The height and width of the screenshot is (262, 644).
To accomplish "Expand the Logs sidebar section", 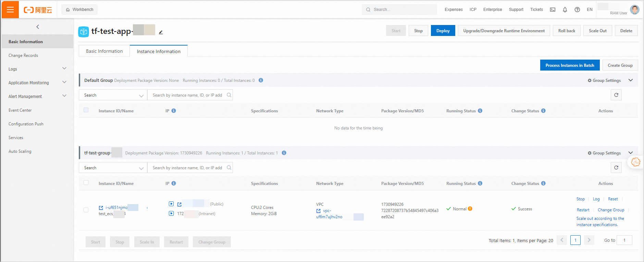I will 64,68.
